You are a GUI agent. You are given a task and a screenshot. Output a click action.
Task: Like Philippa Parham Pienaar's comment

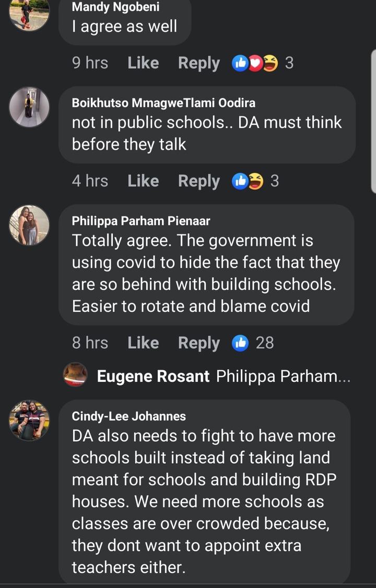pyautogui.click(x=143, y=343)
